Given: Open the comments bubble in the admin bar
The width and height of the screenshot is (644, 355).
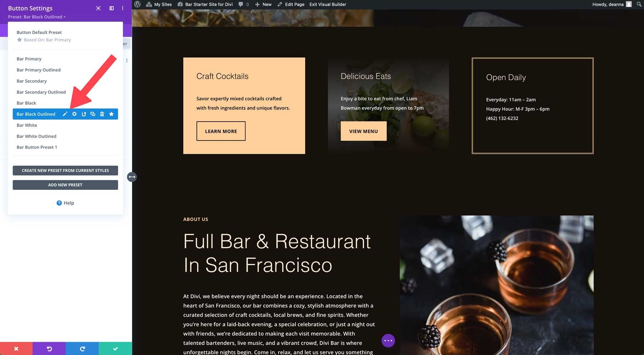Looking at the screenshot, I should [x=241, y=4].
